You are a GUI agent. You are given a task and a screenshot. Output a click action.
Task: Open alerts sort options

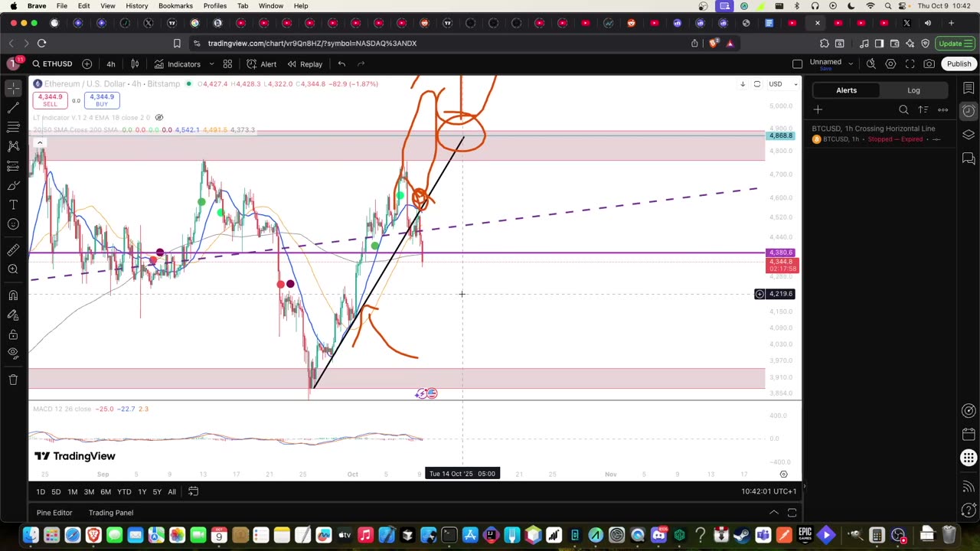coord(923,110)
